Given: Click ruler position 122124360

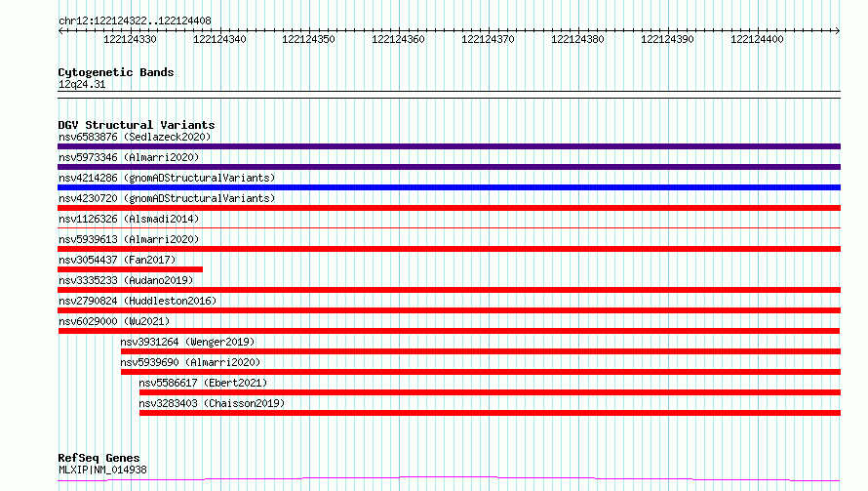Looking at the screenshot, I should (x=399, y=39).
